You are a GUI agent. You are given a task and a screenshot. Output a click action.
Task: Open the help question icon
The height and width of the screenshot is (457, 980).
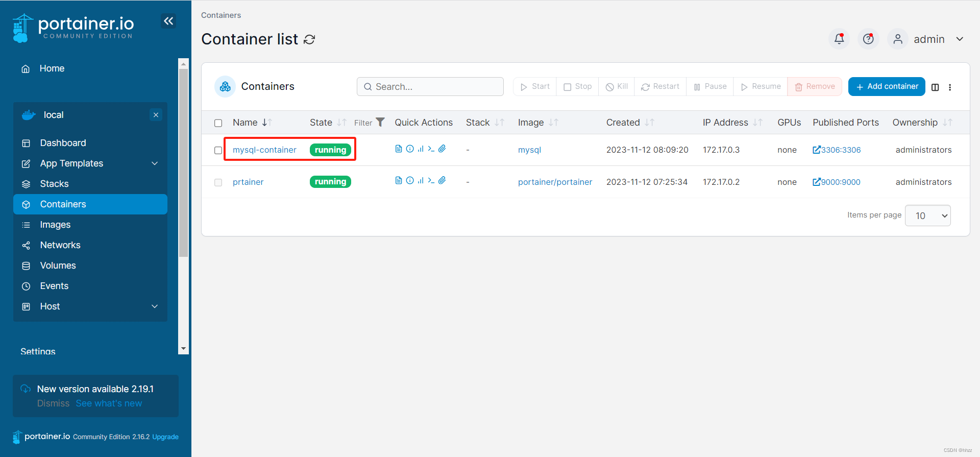point(868,39)
